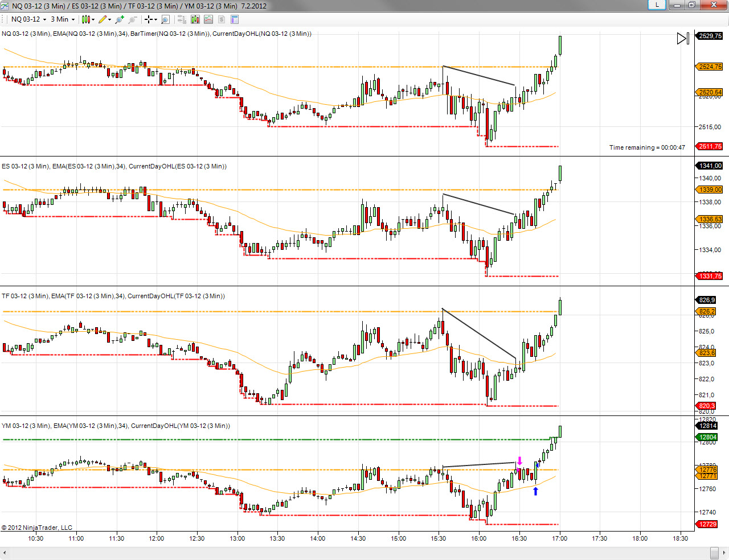
Task: Click the TF EMA price marker 823,6
Action: (706, 353)
